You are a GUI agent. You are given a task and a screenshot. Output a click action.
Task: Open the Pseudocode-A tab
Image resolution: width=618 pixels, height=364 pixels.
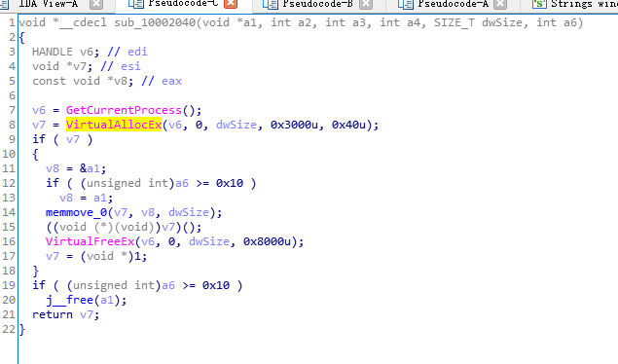(x=453, y=4)
